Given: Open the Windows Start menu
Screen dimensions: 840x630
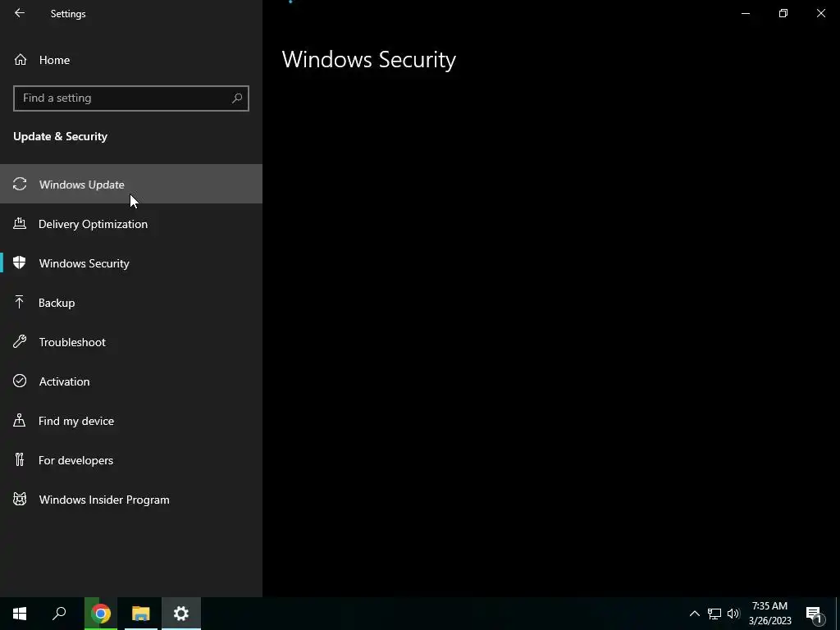Looking at the screenshot, I should pos(20,614).
